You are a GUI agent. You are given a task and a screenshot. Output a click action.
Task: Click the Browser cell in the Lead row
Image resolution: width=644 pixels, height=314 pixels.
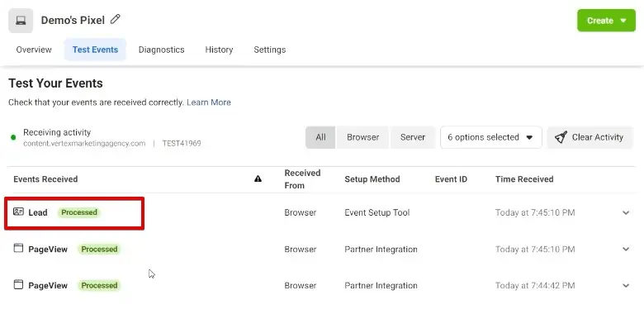(x=301, y=212)
